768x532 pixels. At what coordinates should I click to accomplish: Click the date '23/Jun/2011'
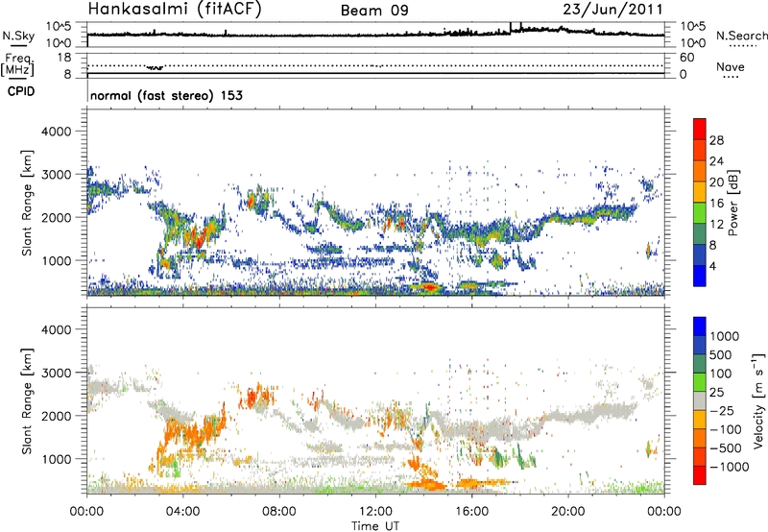[612, 10]
